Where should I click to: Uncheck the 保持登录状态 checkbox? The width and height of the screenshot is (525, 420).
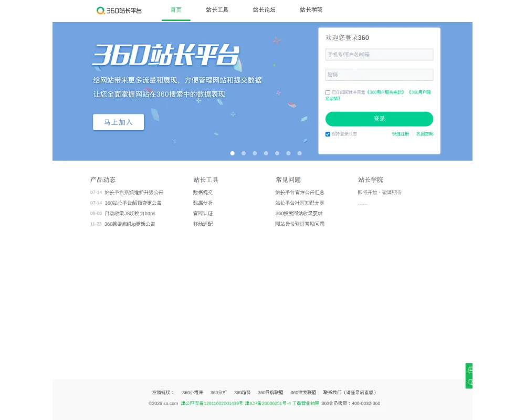(x=328, y=134)
